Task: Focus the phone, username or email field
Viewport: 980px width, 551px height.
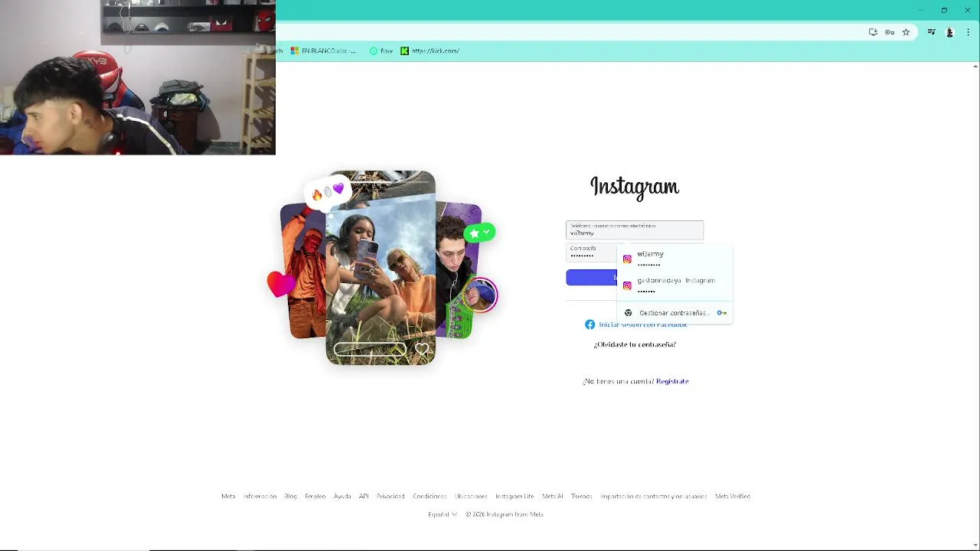Action: pyautogui.click(x=634, y=230)
